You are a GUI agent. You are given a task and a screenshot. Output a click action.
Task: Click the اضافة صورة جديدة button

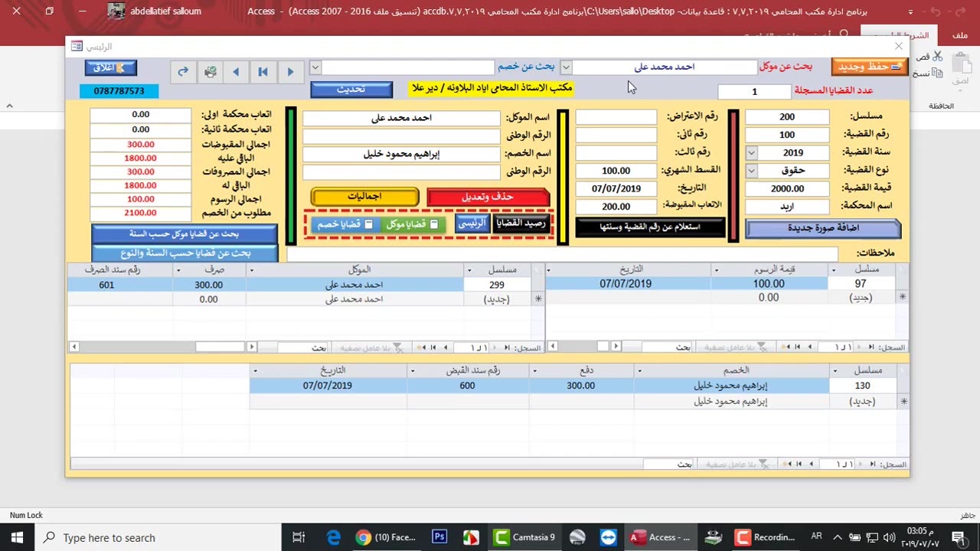tap(823, 228)
